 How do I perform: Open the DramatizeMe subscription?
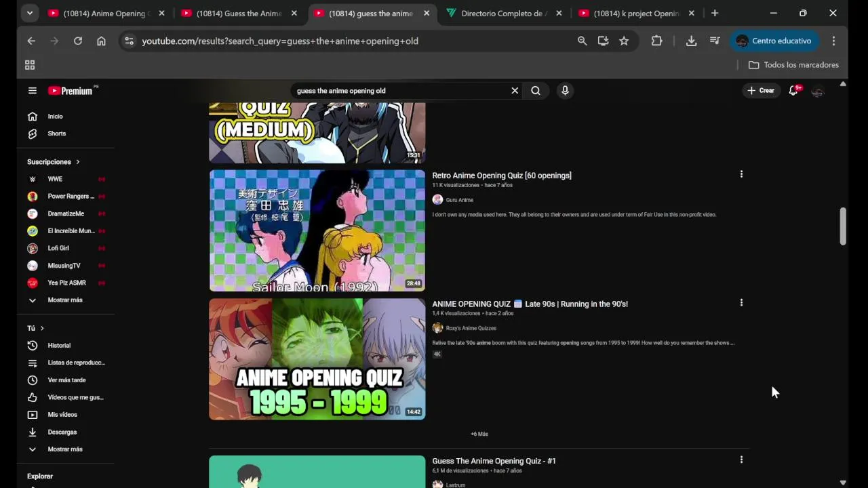click(x=65, y=213)
